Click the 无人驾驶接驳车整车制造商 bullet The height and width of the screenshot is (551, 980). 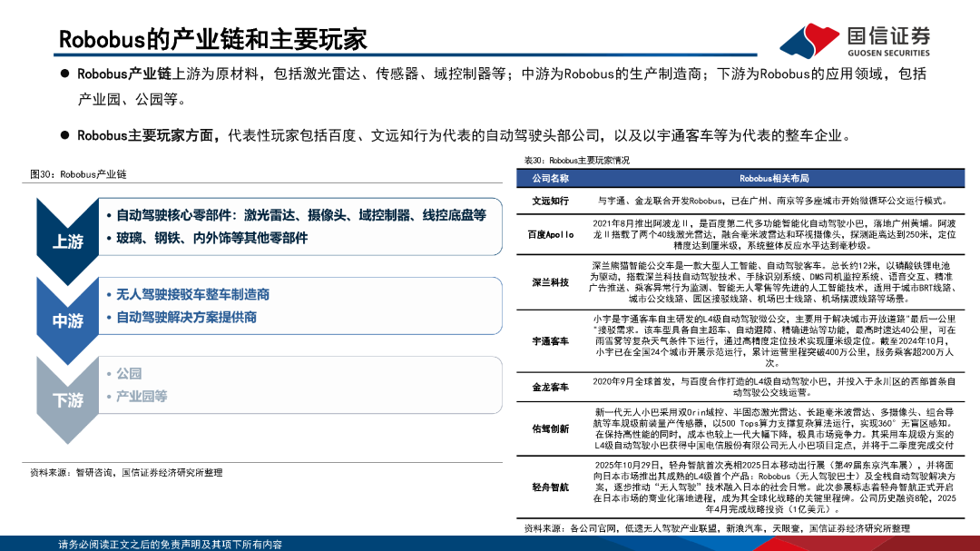coord(188,294)
